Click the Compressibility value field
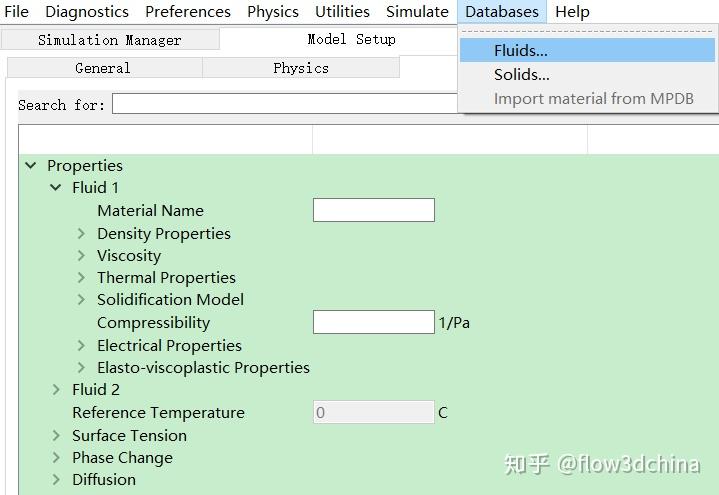Viewport: 719px width, 495px height. click(x=373, y=322)
